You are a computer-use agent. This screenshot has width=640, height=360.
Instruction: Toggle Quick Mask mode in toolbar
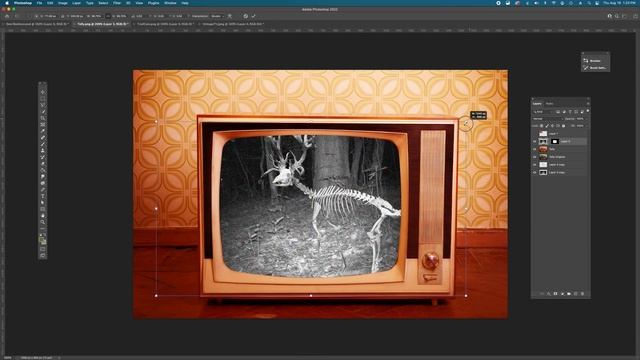(43, 249)
